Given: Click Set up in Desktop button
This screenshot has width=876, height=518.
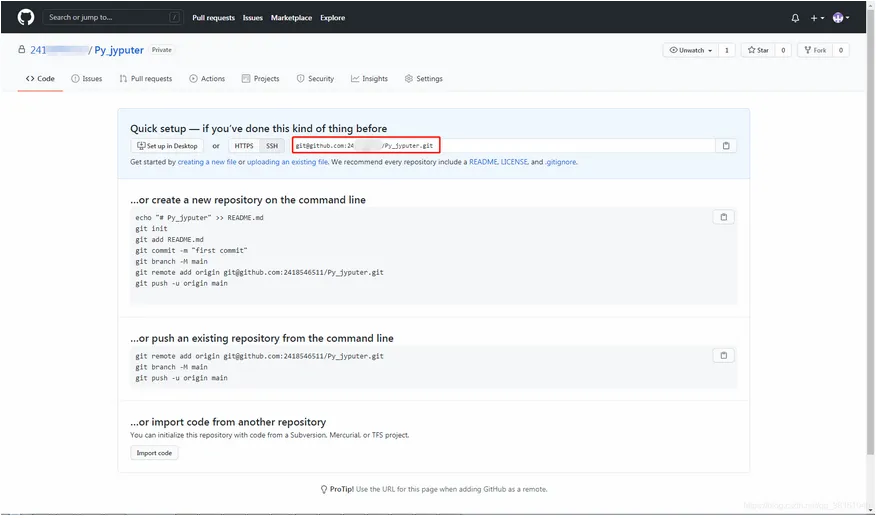Looking at the screenshot, I should coord(167,146).
